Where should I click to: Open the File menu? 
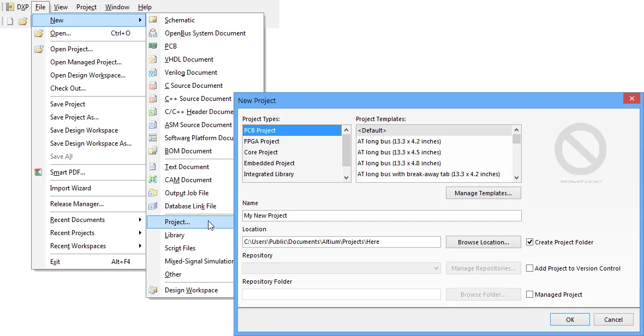(40, 7)
